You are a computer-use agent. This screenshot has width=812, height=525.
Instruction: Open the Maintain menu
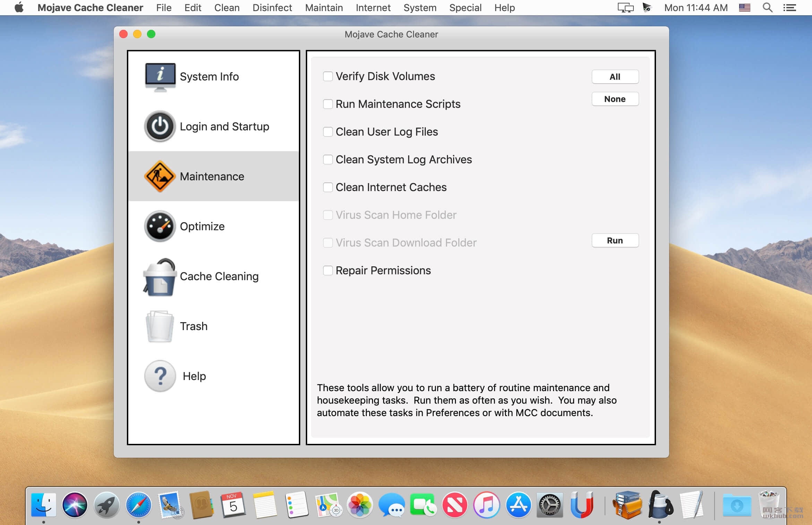pyautogui.click(x=324, y=8)
